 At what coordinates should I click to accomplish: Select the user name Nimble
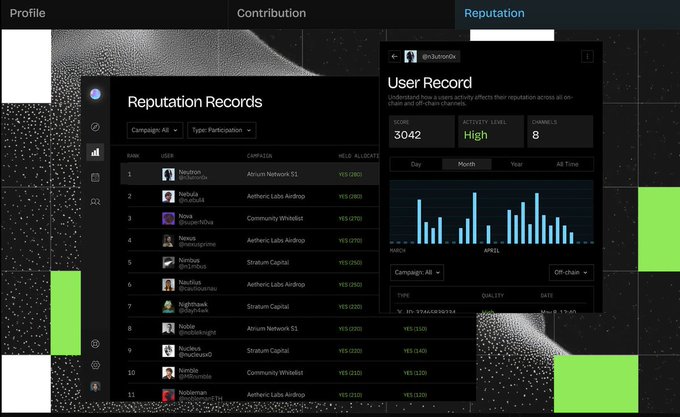(x=188, y=370)
